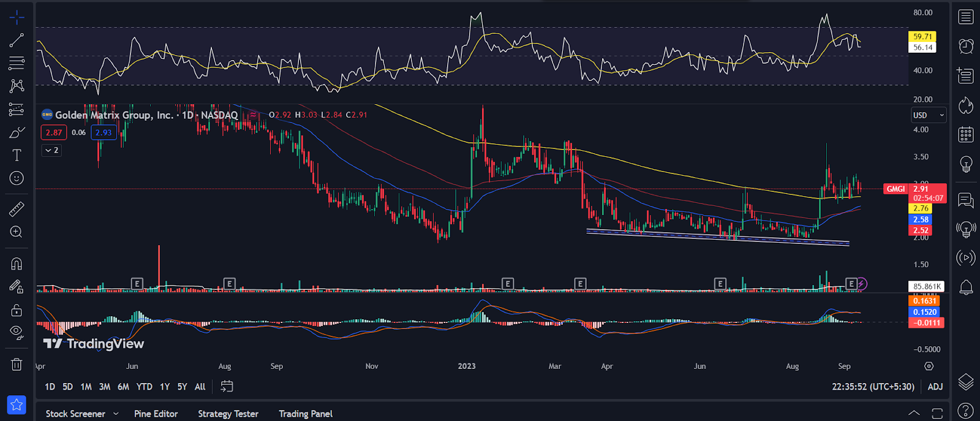Screen dimensions: 980x421
Task: Open chart settings gear on time axis
Action: point(929,366)
